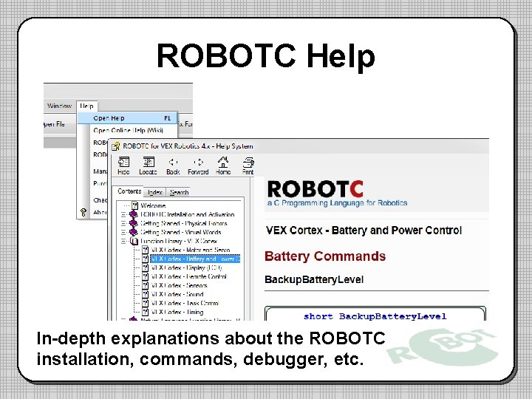This screenshot has width=532, height=399.
Task: Click 'VEX Cortex - Battery and Power Control' title
Action: click(364, 231)
